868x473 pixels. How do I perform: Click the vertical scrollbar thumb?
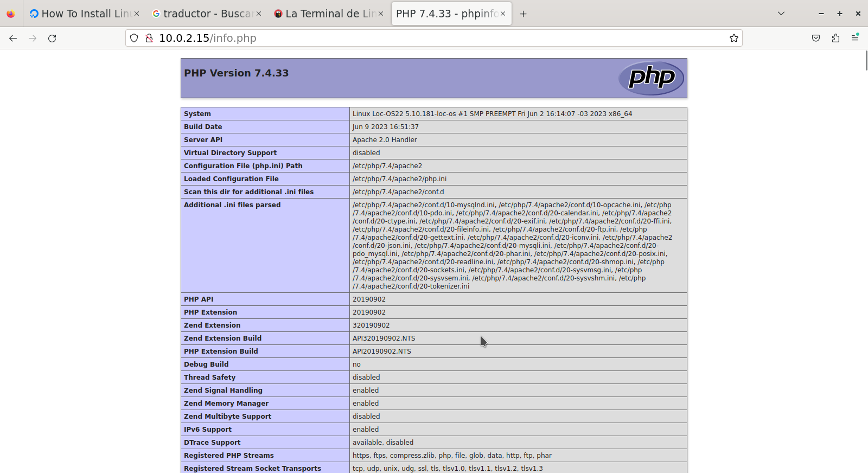tap(866, 60)
